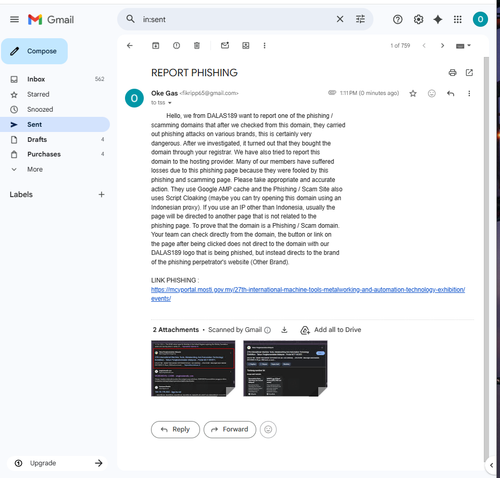Viewport: 500px width, 478px height.
Task: Open the Google apps grid
Action: click(x=458, y=20)
